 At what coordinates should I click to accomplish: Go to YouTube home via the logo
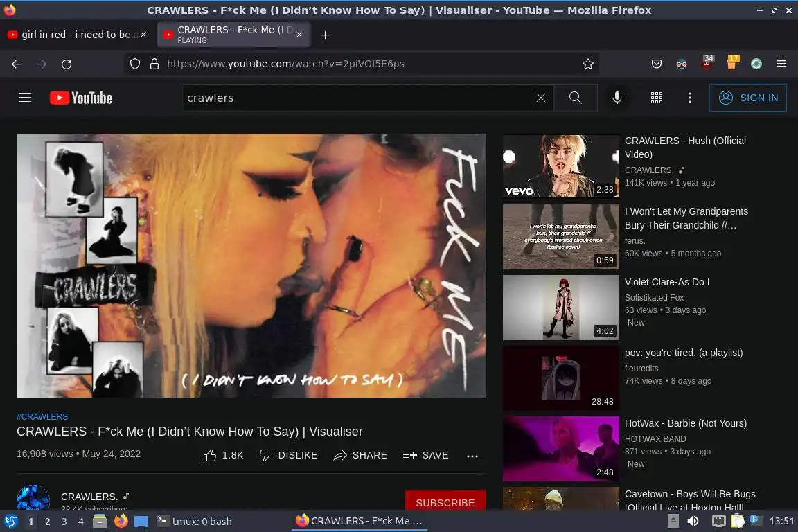[81, 98]
